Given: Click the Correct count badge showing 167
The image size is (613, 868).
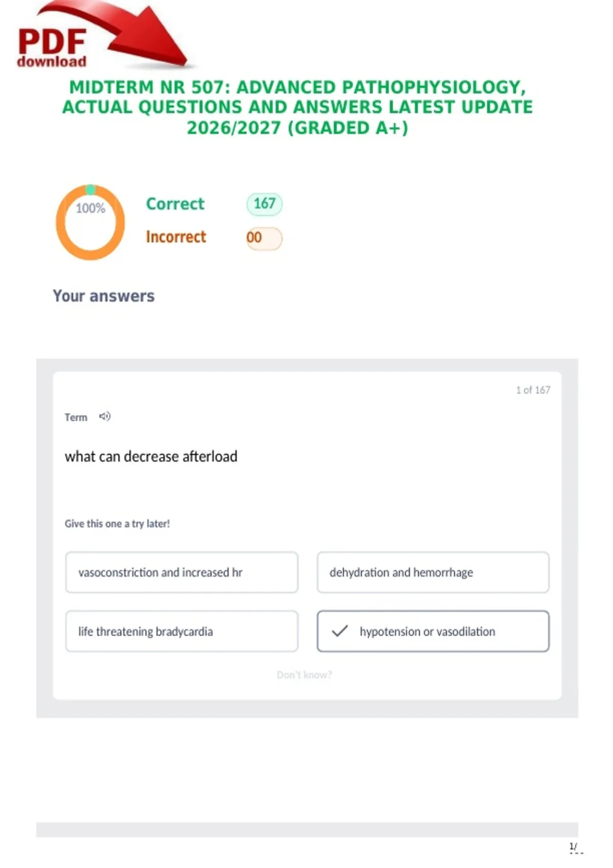Looking at the screenshot, I should coord(264,204).
